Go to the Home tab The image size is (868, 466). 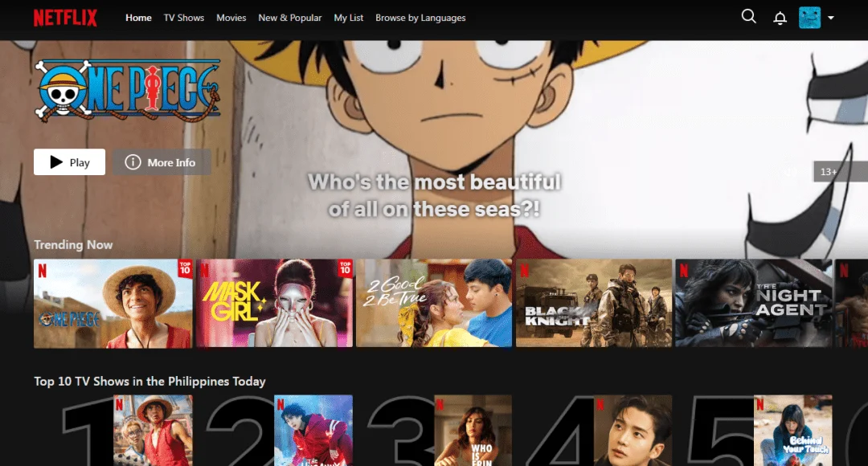[138, 18]
